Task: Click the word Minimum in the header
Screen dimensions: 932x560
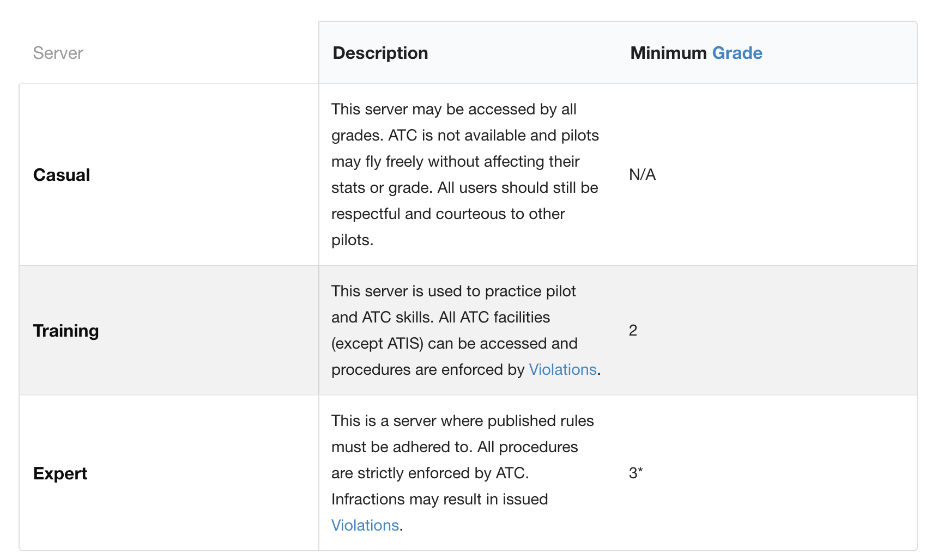Action: click(x=668, y=53)
